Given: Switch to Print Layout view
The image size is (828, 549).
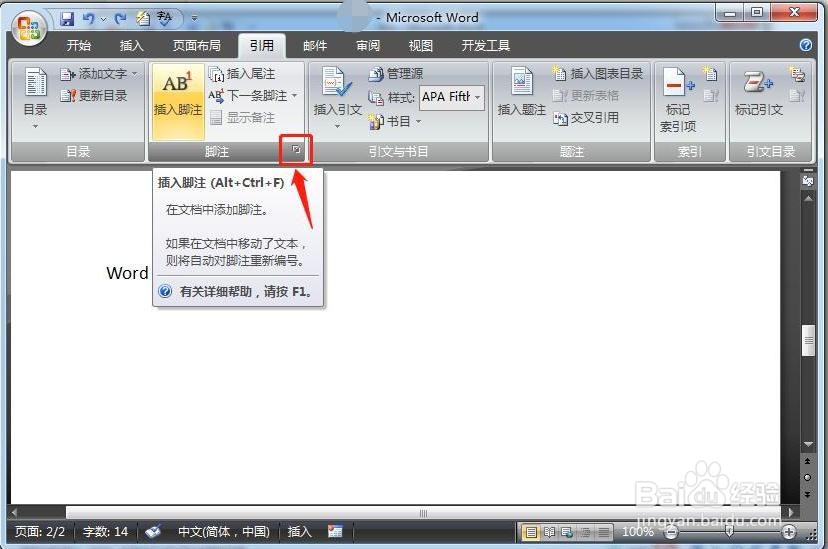Looking at the screenshot, I should (x=530, y=532).
